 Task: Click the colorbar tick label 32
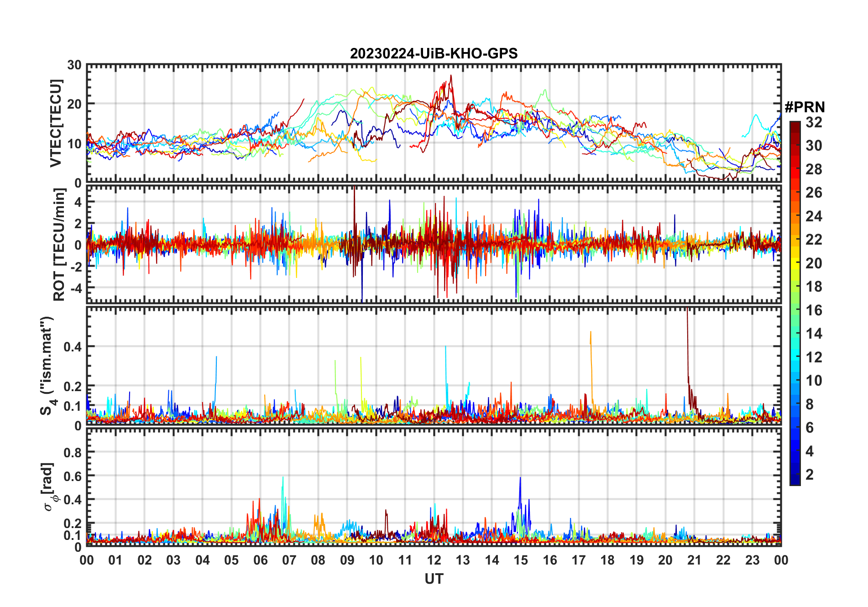[x=814, y=122]
